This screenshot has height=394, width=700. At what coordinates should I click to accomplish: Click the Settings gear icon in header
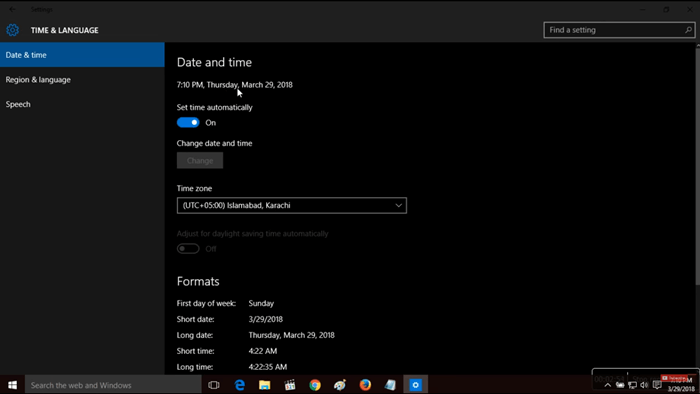pos(12,30)
